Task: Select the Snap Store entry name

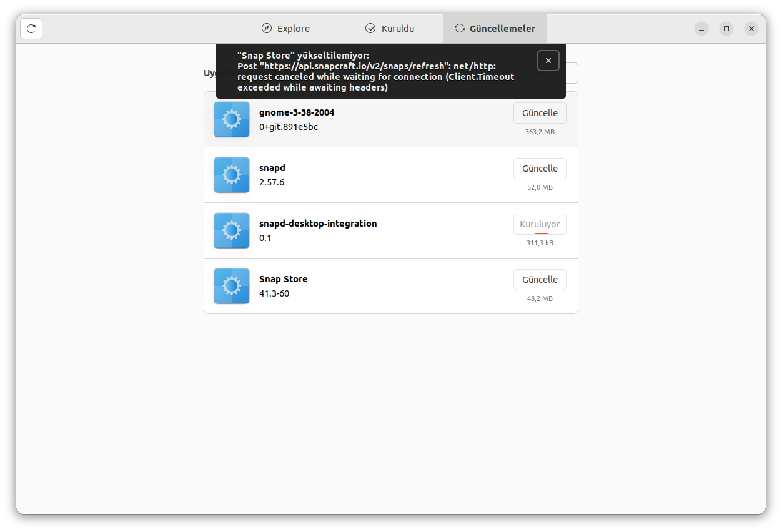Action: 284,279
